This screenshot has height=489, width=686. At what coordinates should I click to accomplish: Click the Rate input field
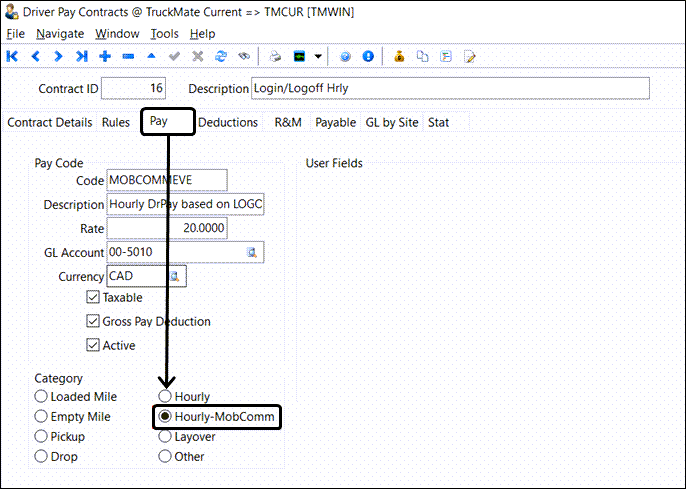pos(167,228)
